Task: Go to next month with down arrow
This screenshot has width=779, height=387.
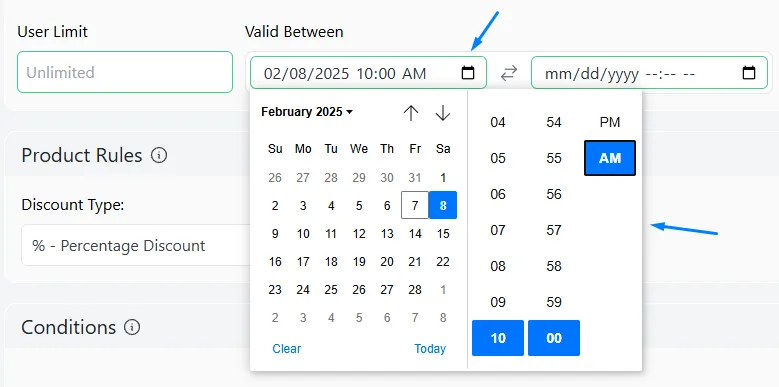Action: tap(443, 113)
